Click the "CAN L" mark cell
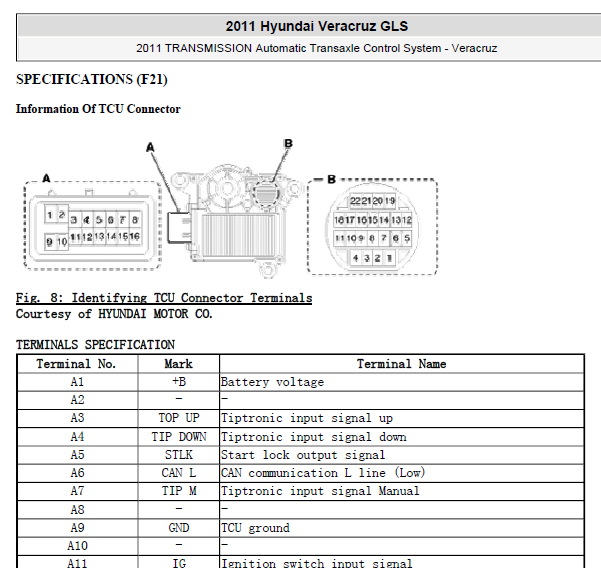Viewport: 601px width, 568px height. coord(178,473)
